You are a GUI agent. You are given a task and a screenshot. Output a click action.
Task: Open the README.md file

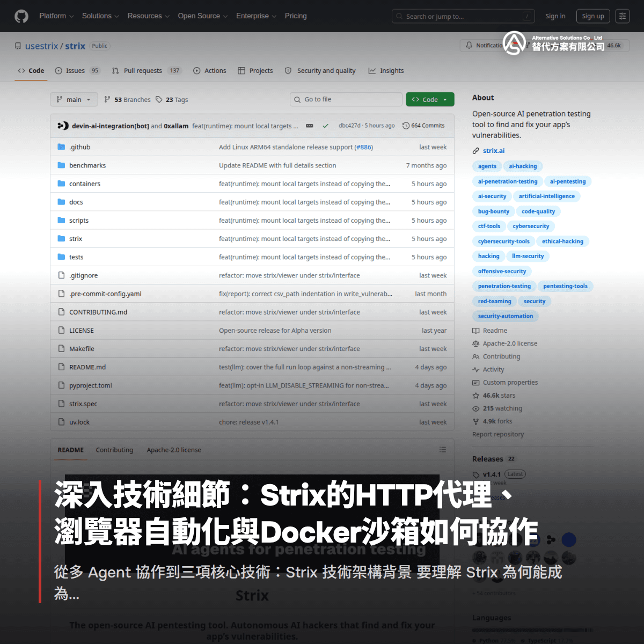pos(87,367)
